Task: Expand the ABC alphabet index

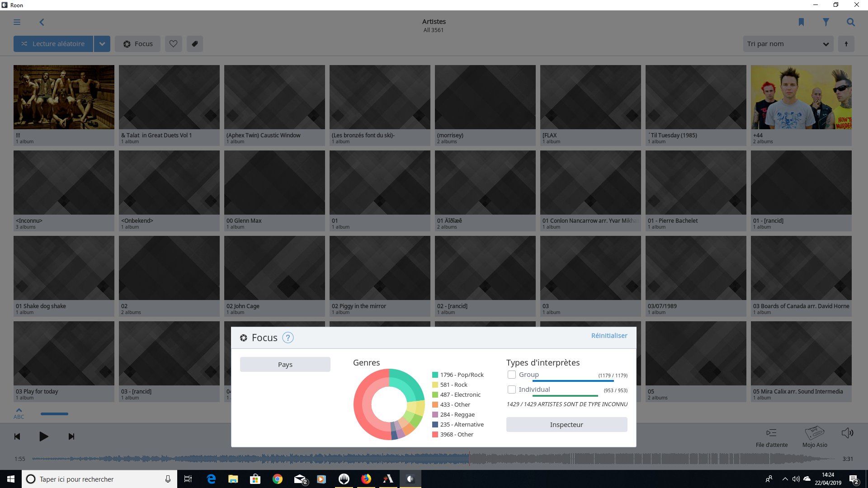Action: [x=19, y=413]
